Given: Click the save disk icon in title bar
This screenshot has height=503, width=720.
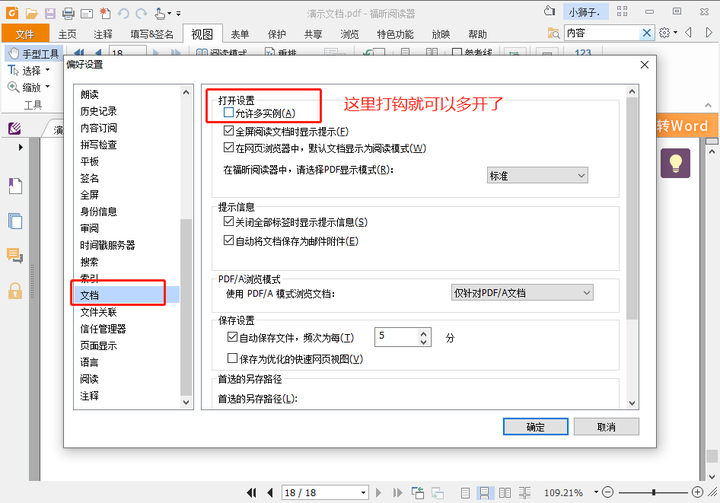Looking at the screenshot, I should tap(50, 13).
